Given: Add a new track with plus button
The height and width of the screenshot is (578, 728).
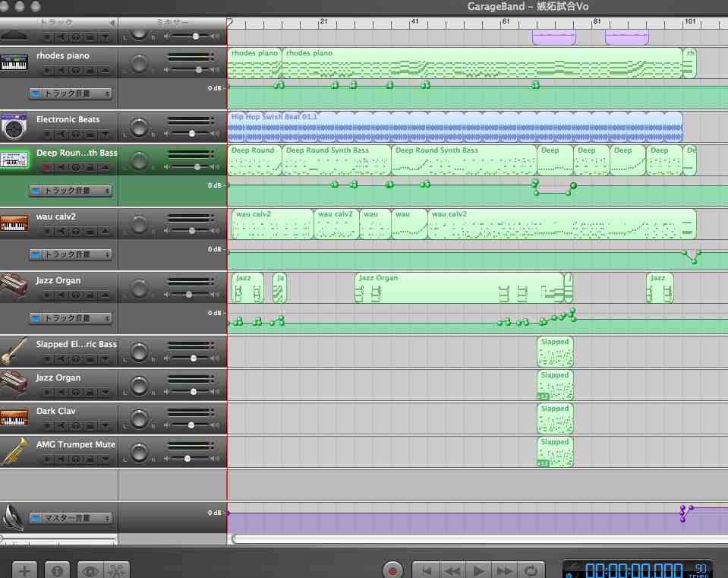Looking at the screenshot, I should pos(24,570).
